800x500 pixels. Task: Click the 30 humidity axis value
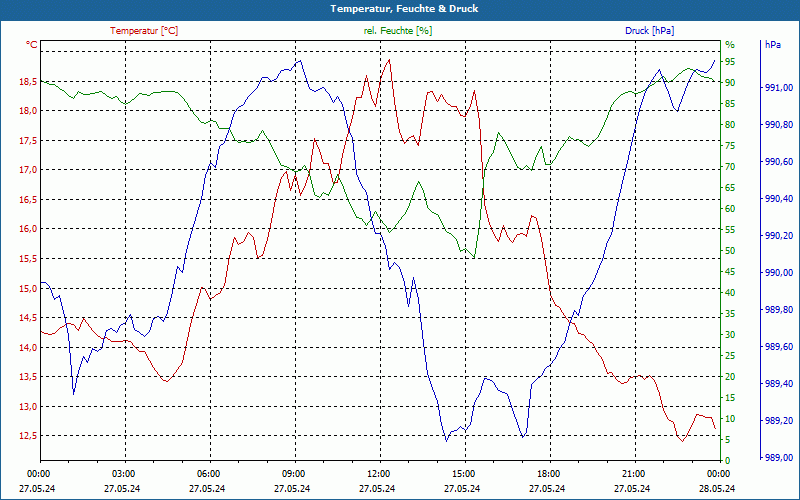click(x=730, y=335)
